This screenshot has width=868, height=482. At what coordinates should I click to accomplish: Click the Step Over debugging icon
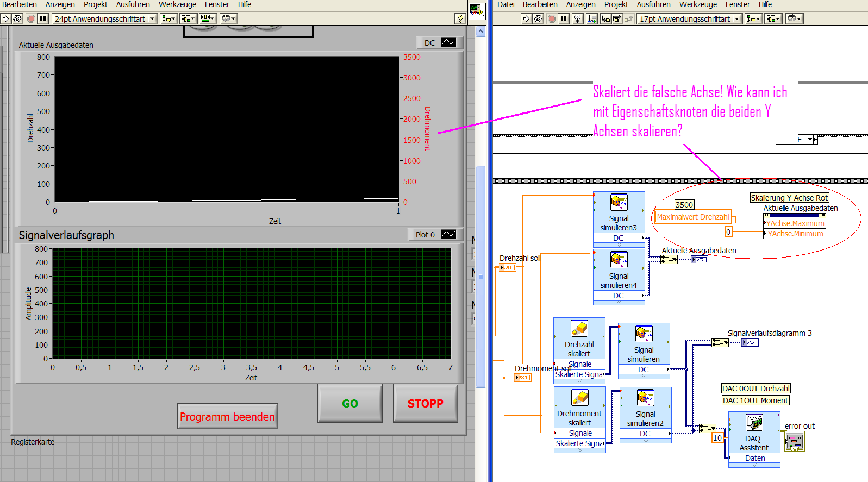point(617,18)
